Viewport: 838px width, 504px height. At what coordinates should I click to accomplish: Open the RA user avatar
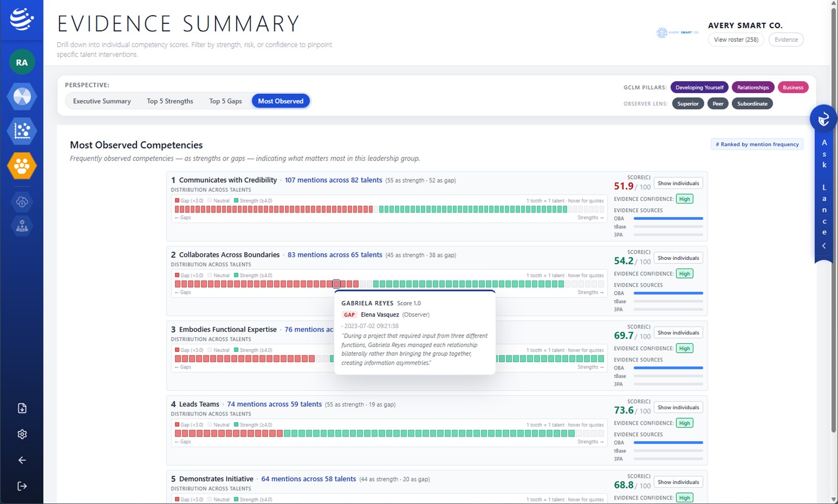pyautogui.click(x=22, y=62)
